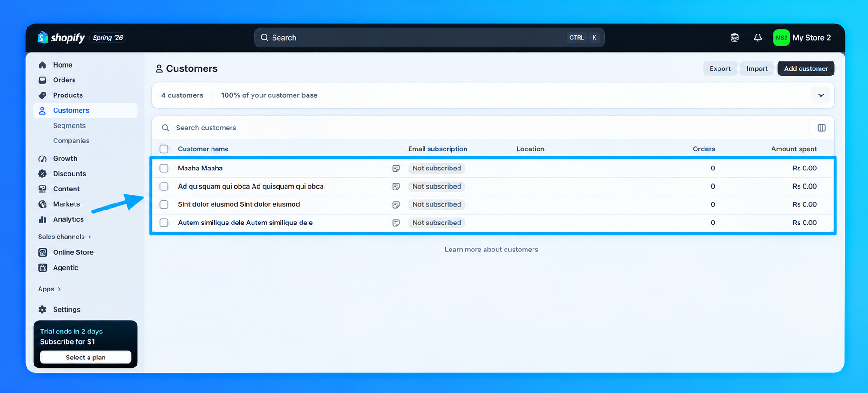Open the Sidekick assistant icon in top bar
The width and height of the screenshot is (868, 393).
tap(734, 38)
